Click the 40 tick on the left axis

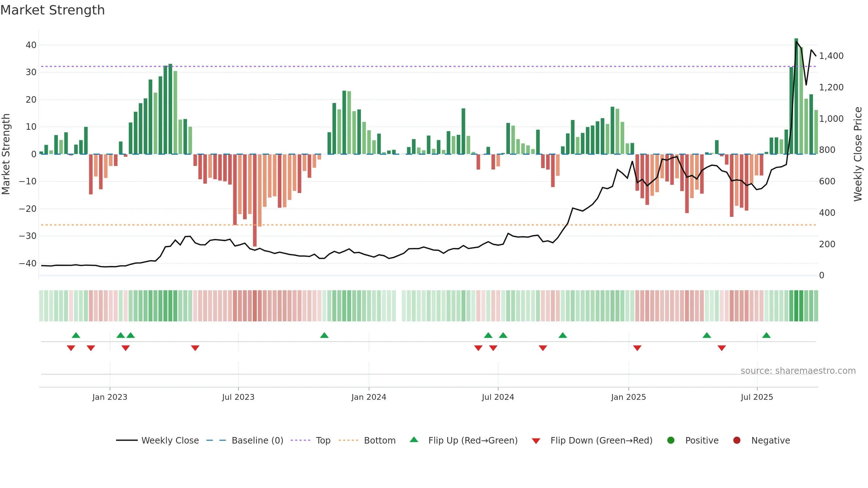coord(31,45)
